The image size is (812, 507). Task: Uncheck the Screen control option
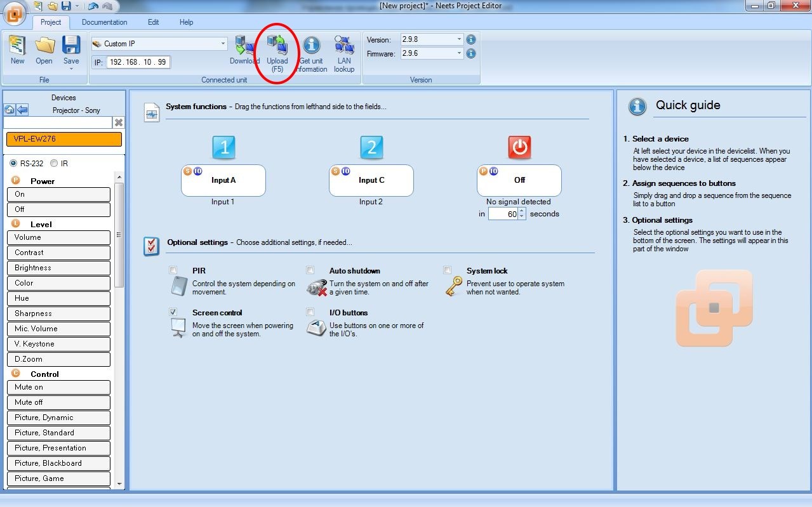(173, 312)
